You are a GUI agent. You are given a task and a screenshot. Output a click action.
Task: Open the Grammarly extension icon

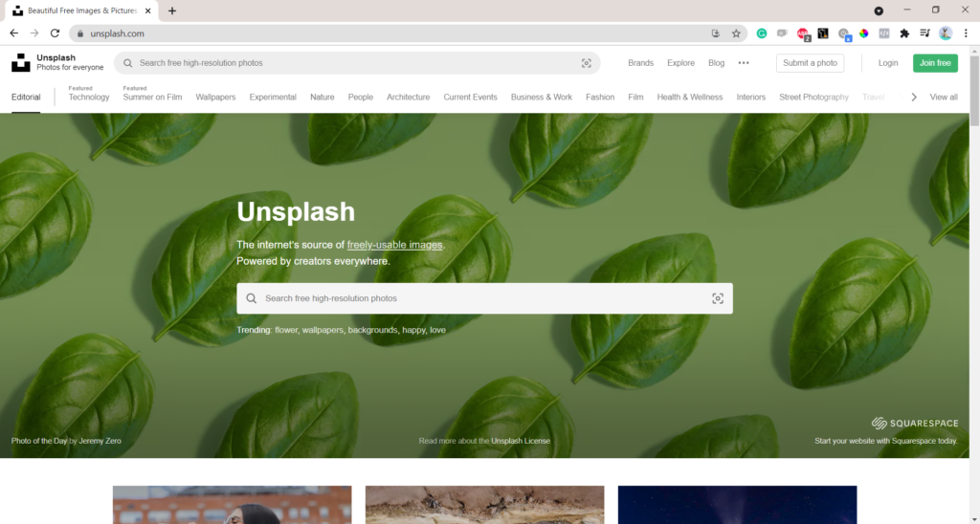click(761, 33)
